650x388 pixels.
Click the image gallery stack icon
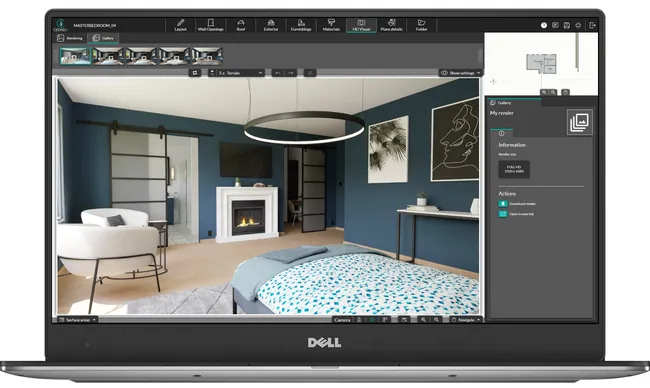click(x=580, y=122)
